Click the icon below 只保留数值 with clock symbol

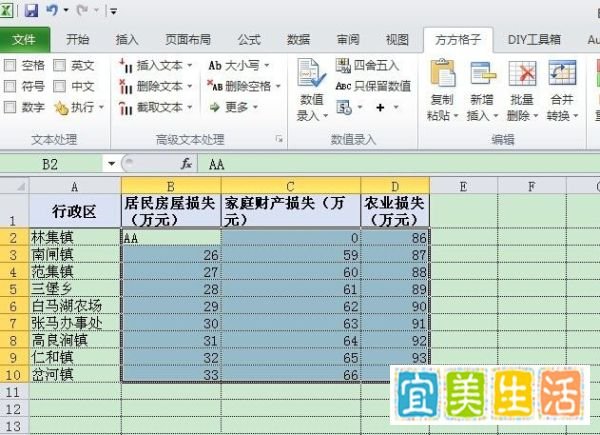click(344, 108)
